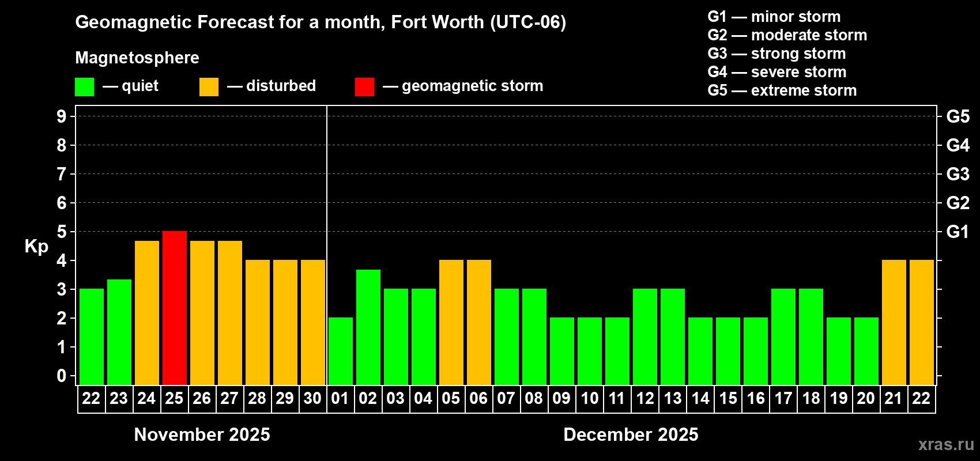Click the November 2025 month label
Viewport: 980px width, 461px height.
pos(202,434)
